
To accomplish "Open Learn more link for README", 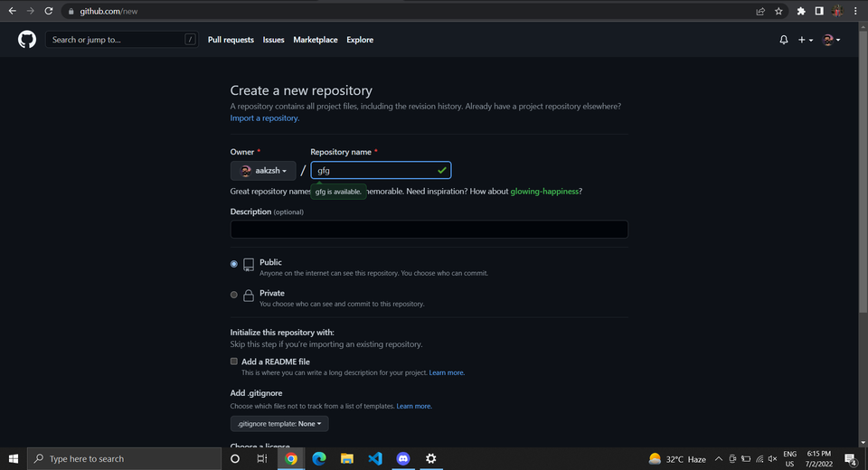I will point(447,372).
